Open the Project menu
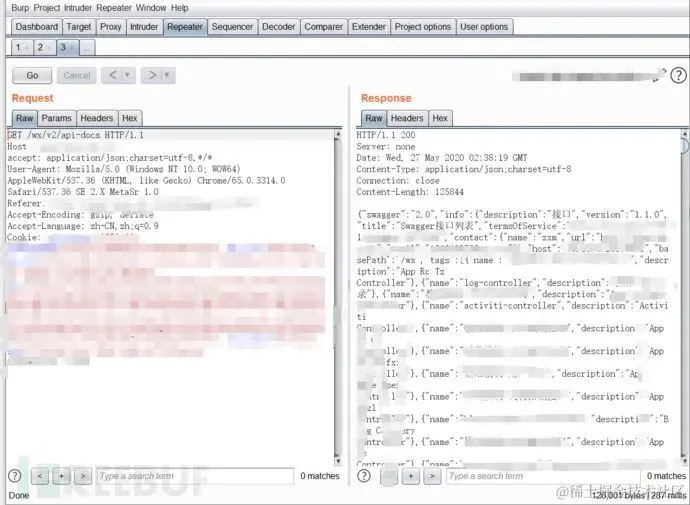The height and width of the screenshot is (505, 690). [47, 8]
